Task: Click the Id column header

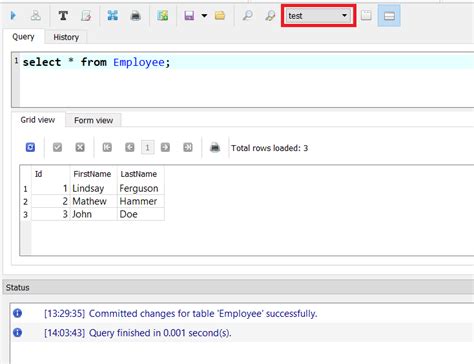Action: pos(51,174)
